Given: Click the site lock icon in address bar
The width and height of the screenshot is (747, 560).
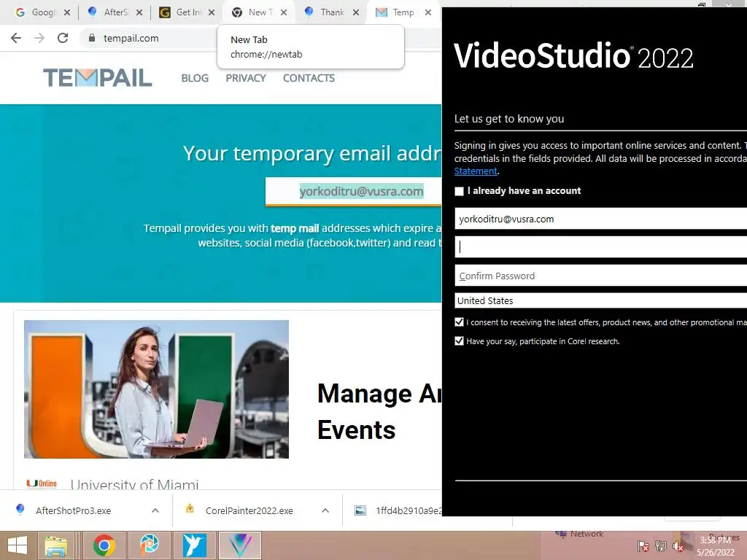Looking at the screenshot, I should coord(91,38).
